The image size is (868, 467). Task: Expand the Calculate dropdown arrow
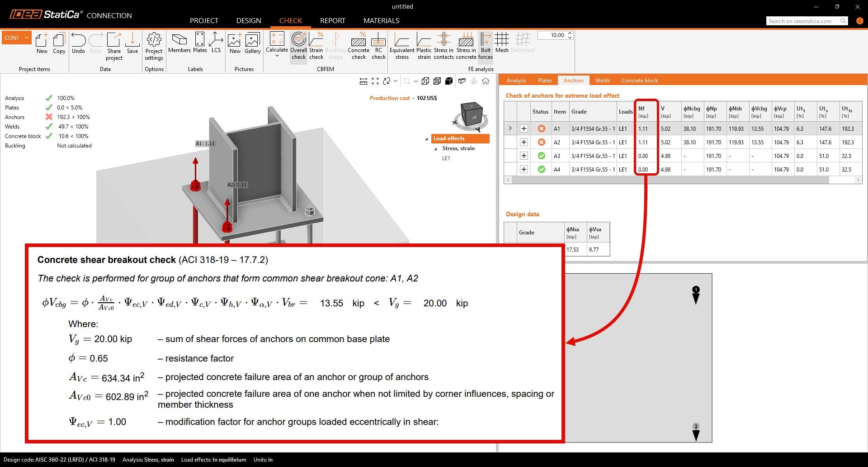(277, 55)
